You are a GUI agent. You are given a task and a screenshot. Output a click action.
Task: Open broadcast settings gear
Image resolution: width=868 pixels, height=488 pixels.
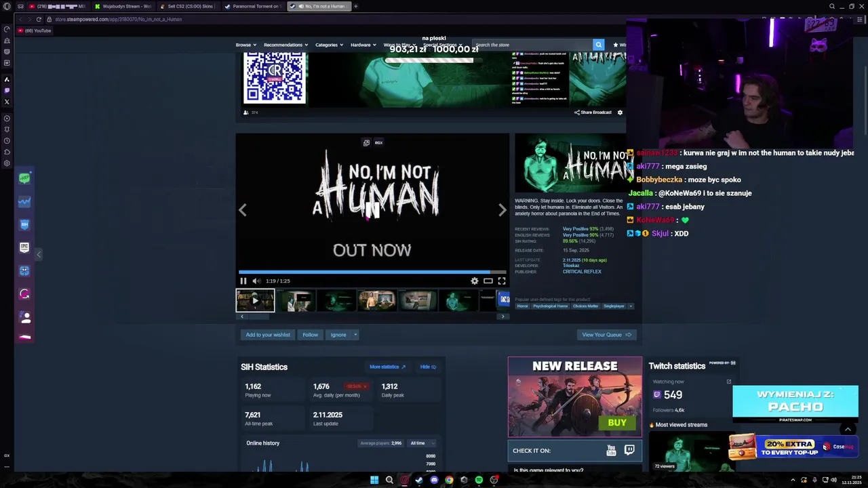pyautogui.click(x=620, y=113)
